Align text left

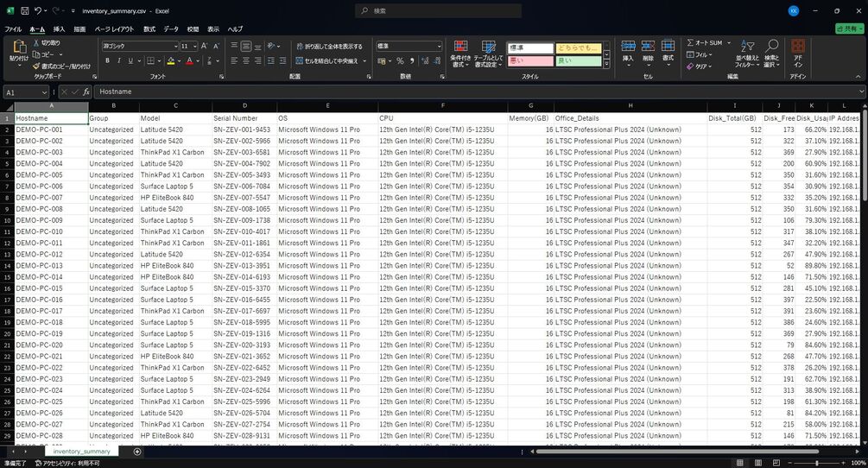[234, 60]
